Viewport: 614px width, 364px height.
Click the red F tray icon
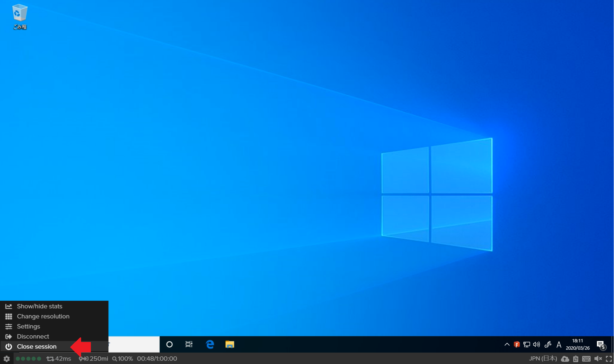tap(517, 345)
